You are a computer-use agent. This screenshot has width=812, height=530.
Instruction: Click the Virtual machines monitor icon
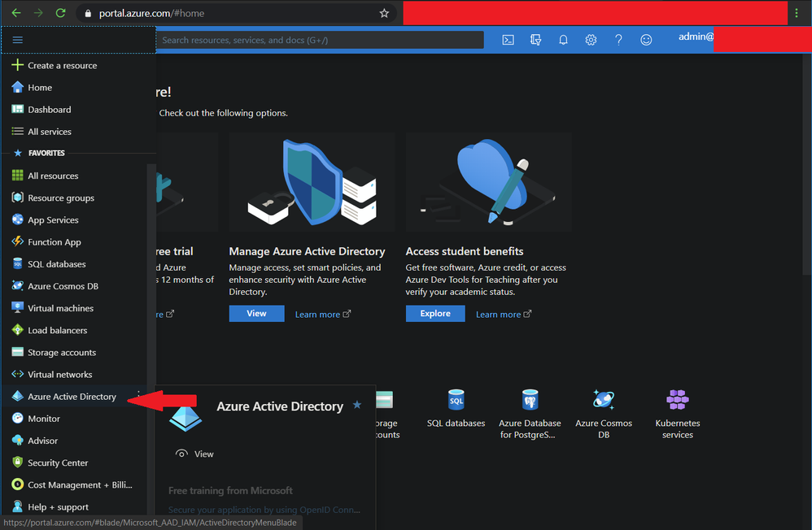pos(18,307)
